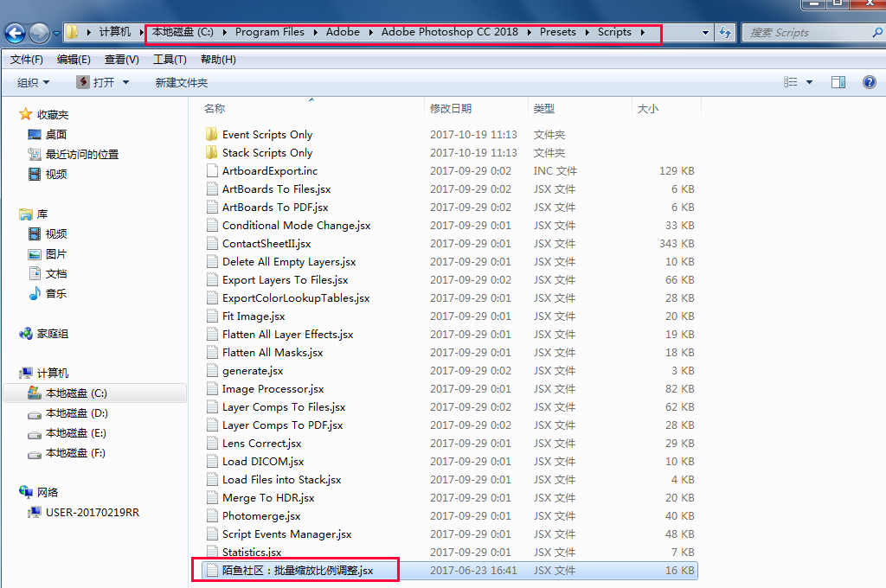The width and height of the screenshot is (886, 588).
Task: Click the search magnifier icon
Action: 879,33
